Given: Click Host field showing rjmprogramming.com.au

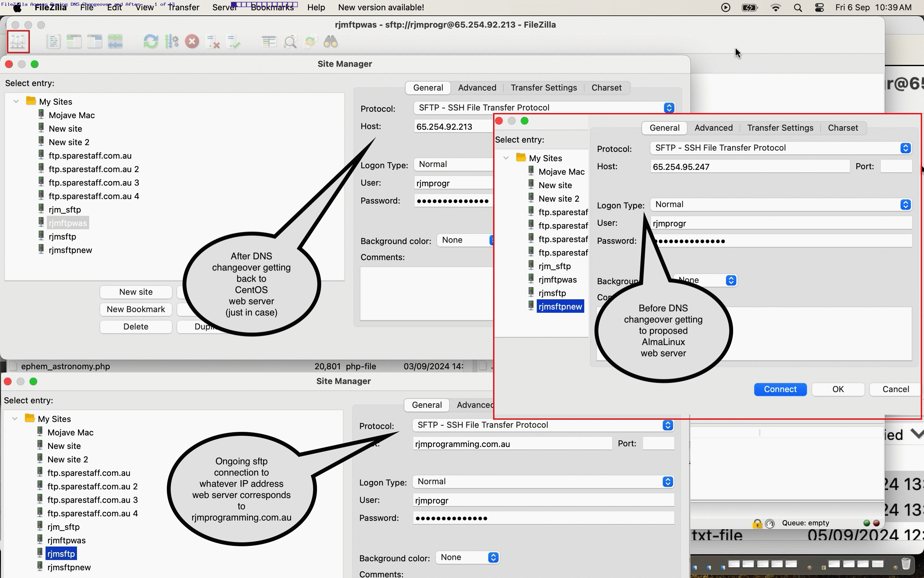Looking at the screenshot, I should point(512,444).
